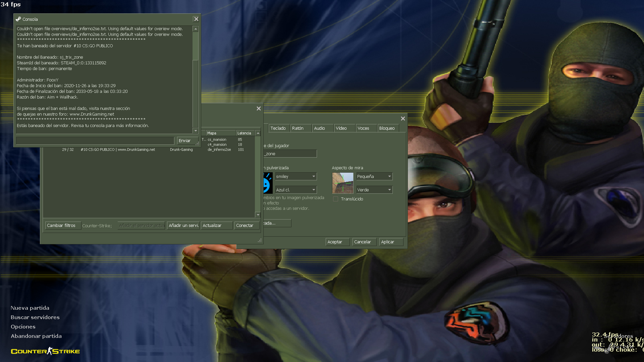Click the Aceptar button

(337, 242)
